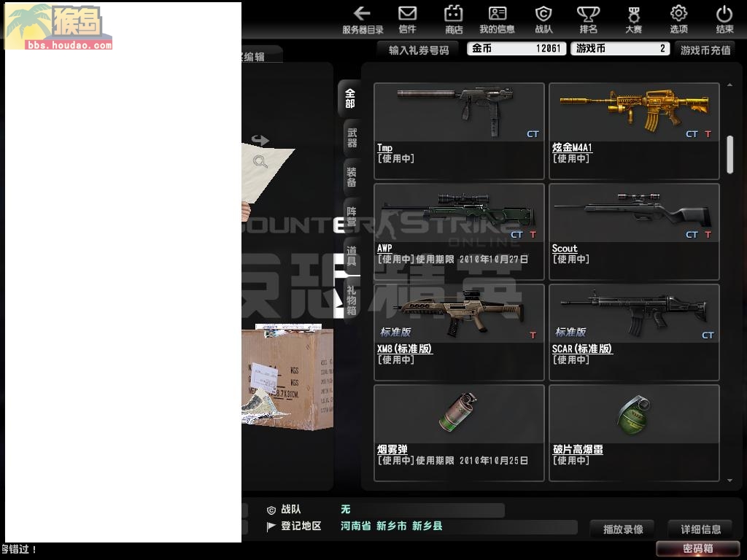This screenshot has height=560, width=747.
Task: Open the shop (商店) icon
Action: (454, 19)
